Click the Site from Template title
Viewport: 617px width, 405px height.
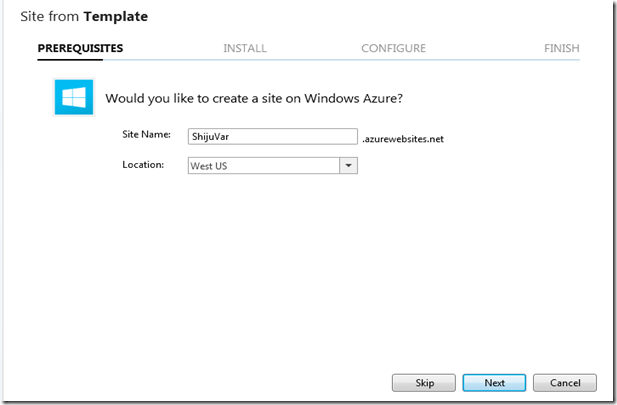click(x=84, y=17)
